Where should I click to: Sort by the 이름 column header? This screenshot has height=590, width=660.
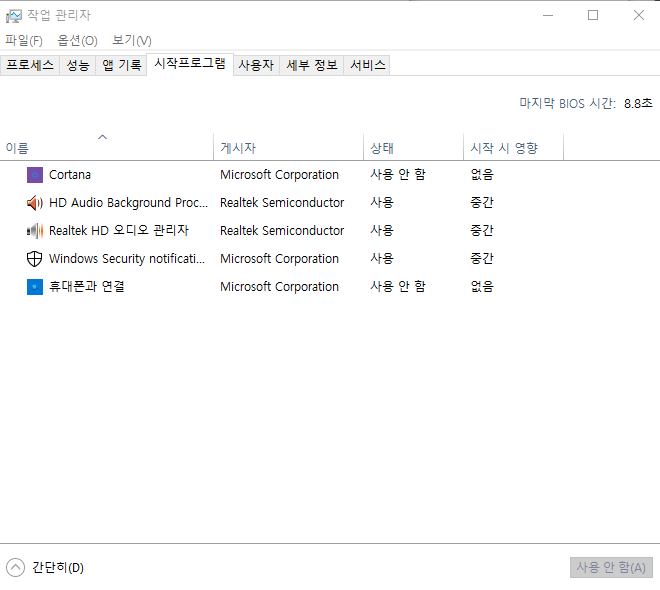tap(106, 147)
